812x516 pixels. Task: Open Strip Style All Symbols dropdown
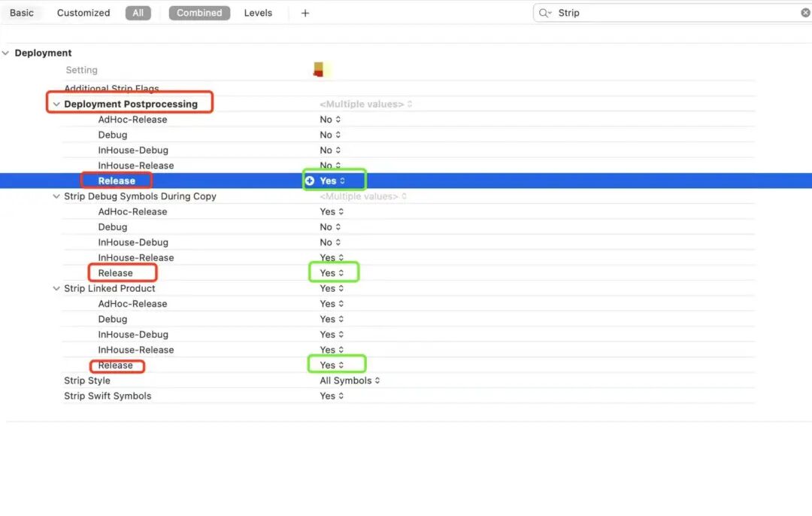tap(350, 381)
